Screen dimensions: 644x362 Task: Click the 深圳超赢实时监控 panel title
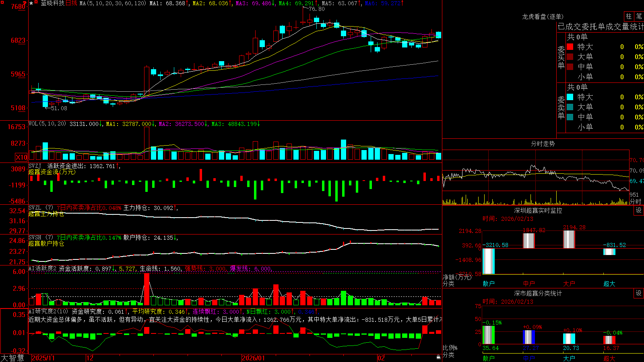click(x=538, y=210)
